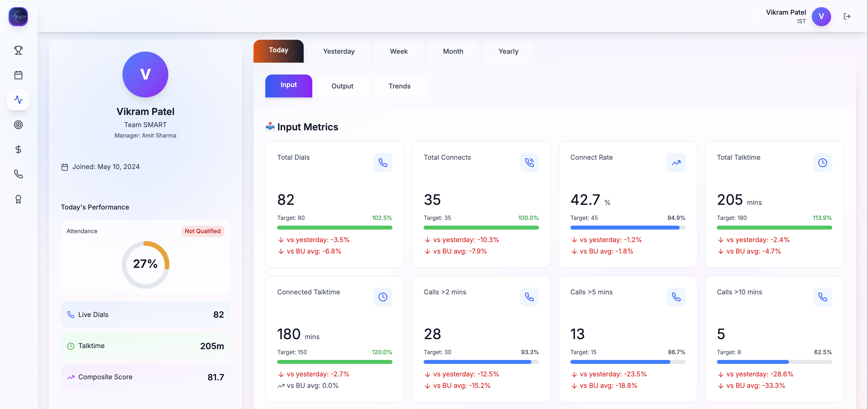Click the Vikram Patel header avatar

821,16
